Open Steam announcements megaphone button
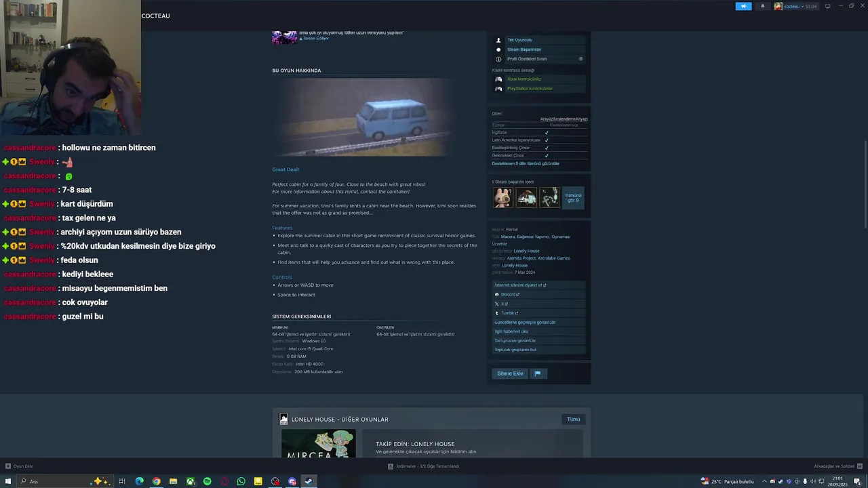The width and height of the screenshot is (868, 488). 743,6
